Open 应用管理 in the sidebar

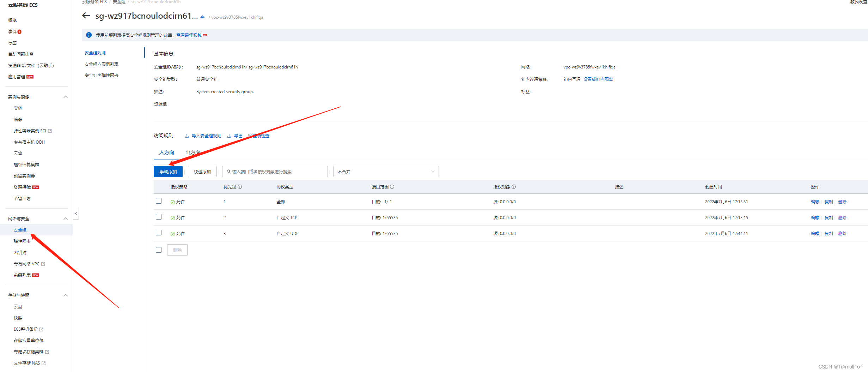click(x=17, y=77)
